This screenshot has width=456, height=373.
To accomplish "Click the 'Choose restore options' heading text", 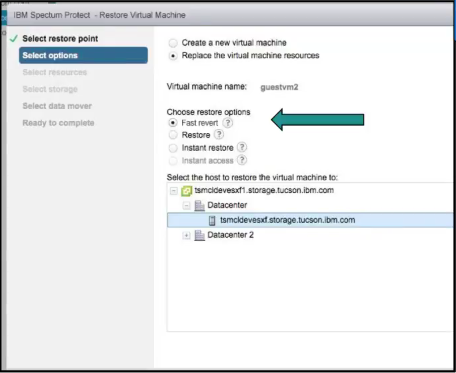I will [208, 112].
